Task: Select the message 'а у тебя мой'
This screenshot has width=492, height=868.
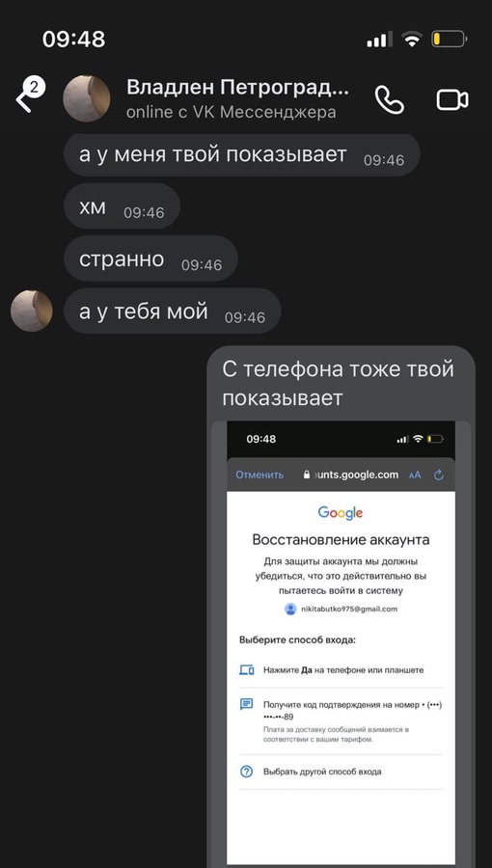Action: point(172,312)
